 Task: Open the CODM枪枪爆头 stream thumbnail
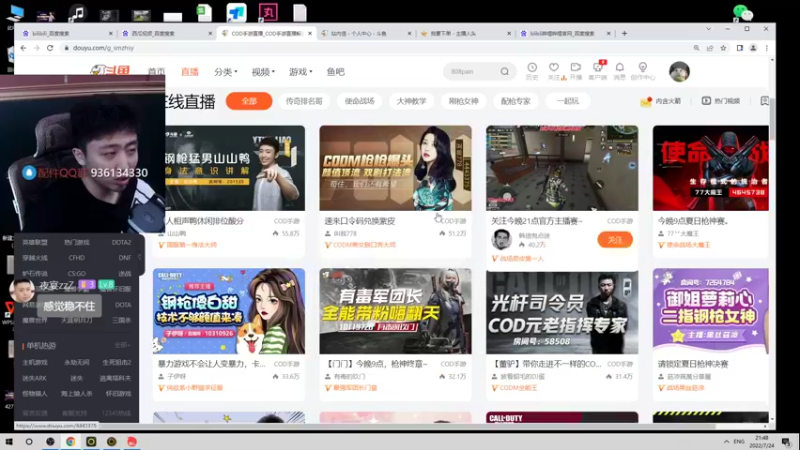[x=395, y=168]
